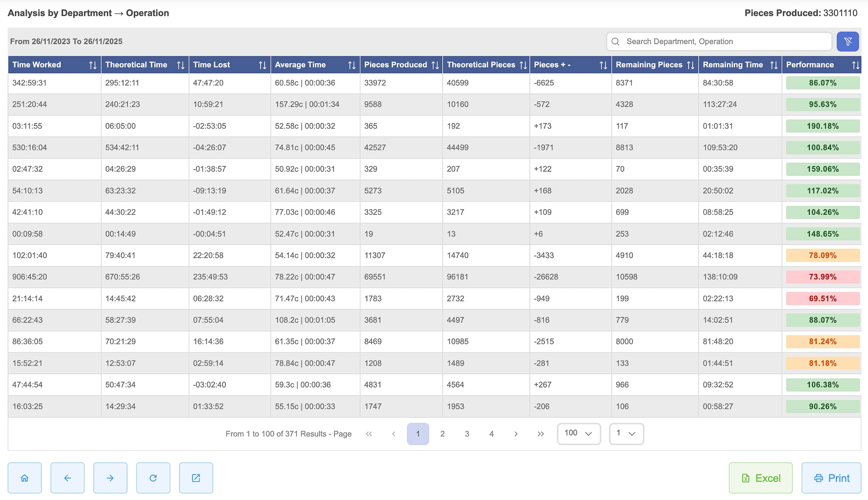Toggle sort on Remaining Time column

pyautogui.click(x=774, y=65)
